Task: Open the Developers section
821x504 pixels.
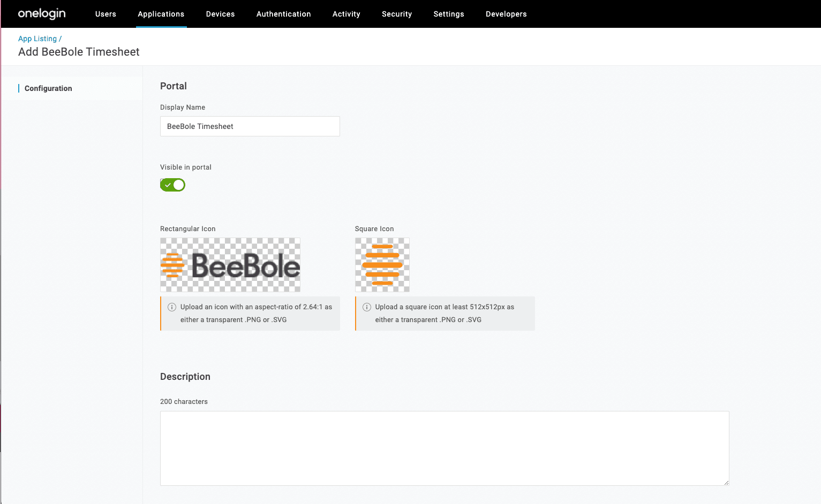Action: click(506, 14)
